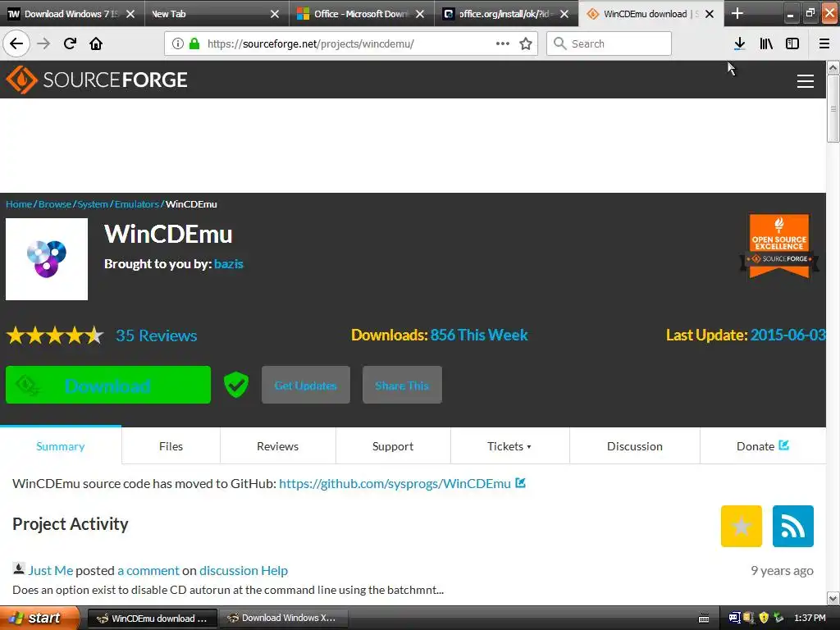Open the Firefox hamburger menu

tap(824, 43)
